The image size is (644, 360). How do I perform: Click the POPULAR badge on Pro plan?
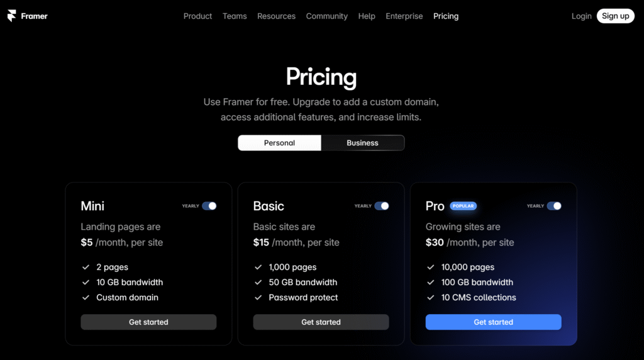pos(463,206)
